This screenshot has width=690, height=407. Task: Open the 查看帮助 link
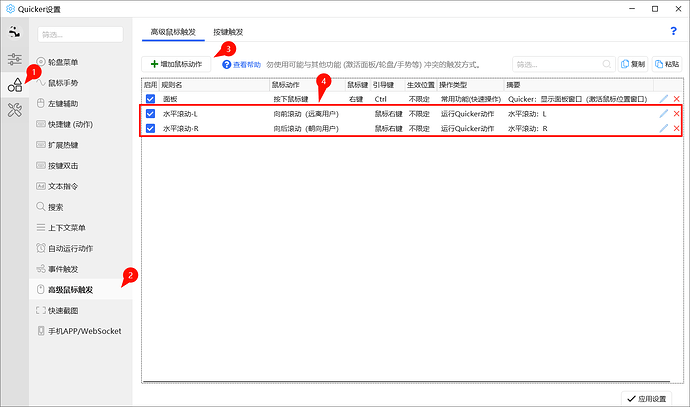pyautogui.click(x=241, y=64)
